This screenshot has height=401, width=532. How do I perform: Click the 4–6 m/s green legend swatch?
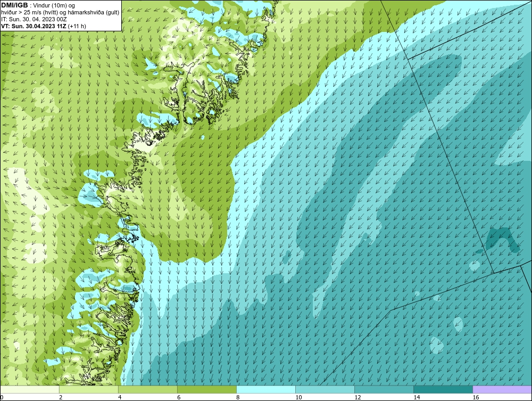tap(148, 389)
